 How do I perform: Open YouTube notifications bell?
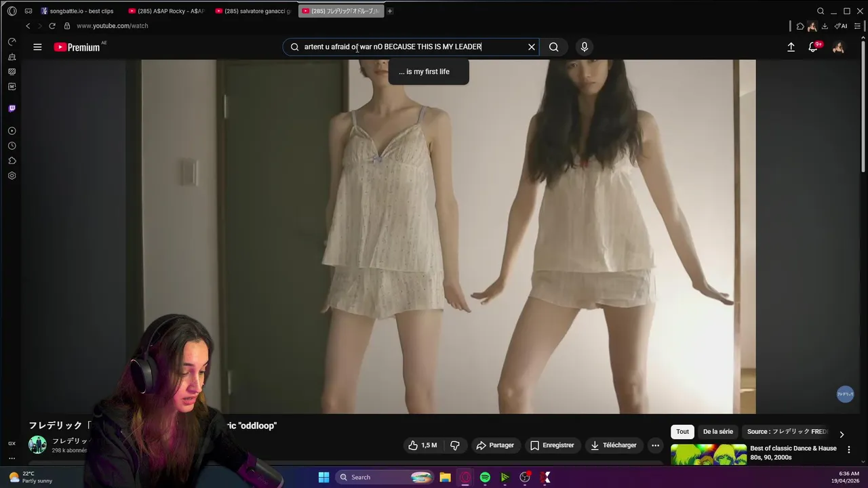tap(813, 47)
